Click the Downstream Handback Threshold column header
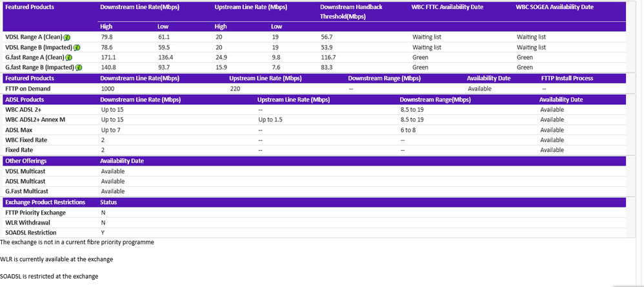This screenshot has height=287, width=644. tap(351, 11)
